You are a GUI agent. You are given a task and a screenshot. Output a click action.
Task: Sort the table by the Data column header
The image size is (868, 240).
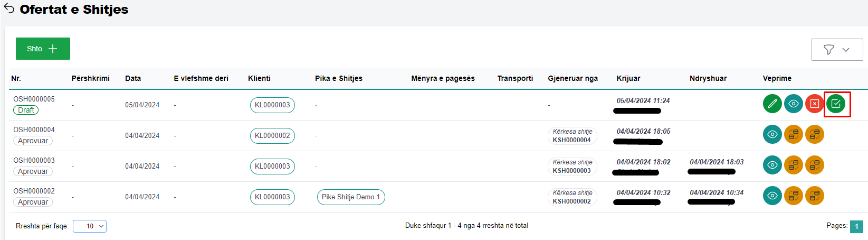(133, 78)
